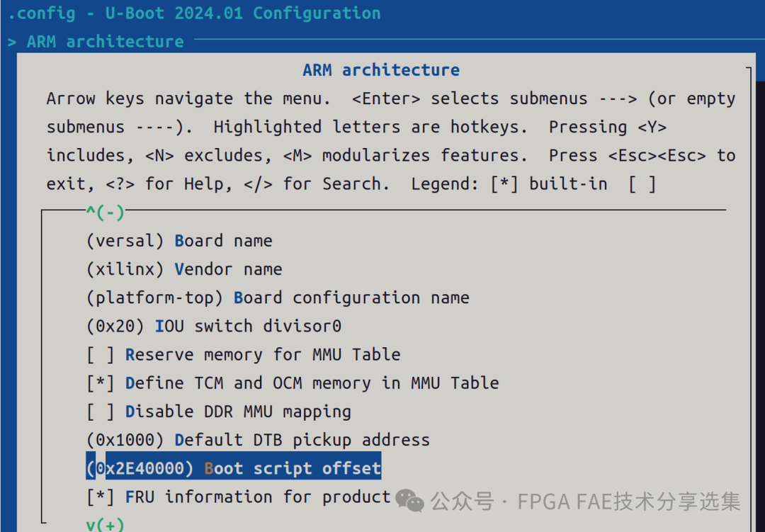Viewport: 765px width, 532px height.
Task: Click the ^(-) scroll-up indicator
Action: click(106, 213)
